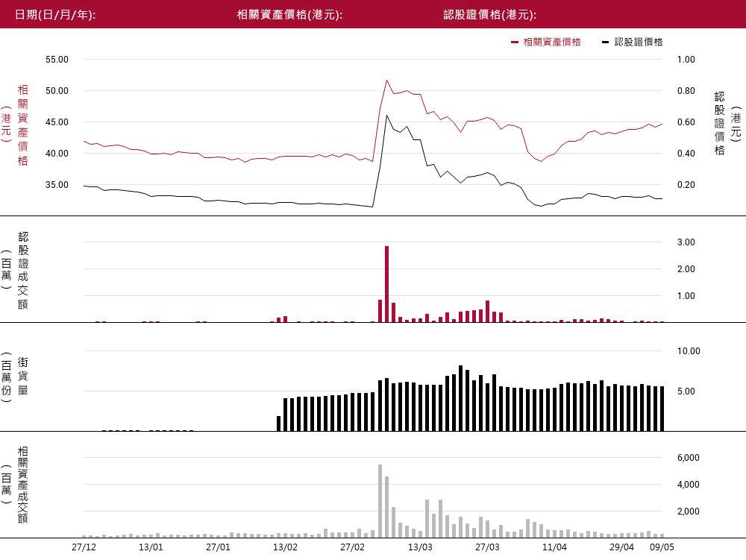Click the peak of the black warrant line

pos(386,115)
